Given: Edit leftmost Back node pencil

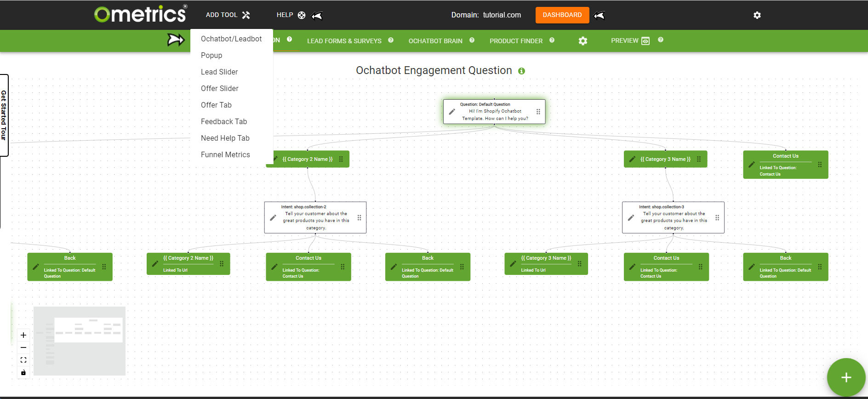Looking at the screenshot, I should (35, 267).
